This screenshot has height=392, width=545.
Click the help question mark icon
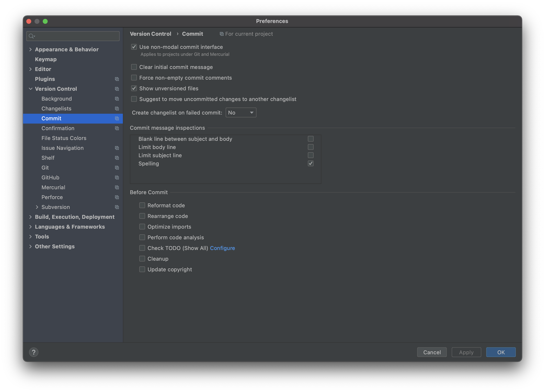[34, 352]
